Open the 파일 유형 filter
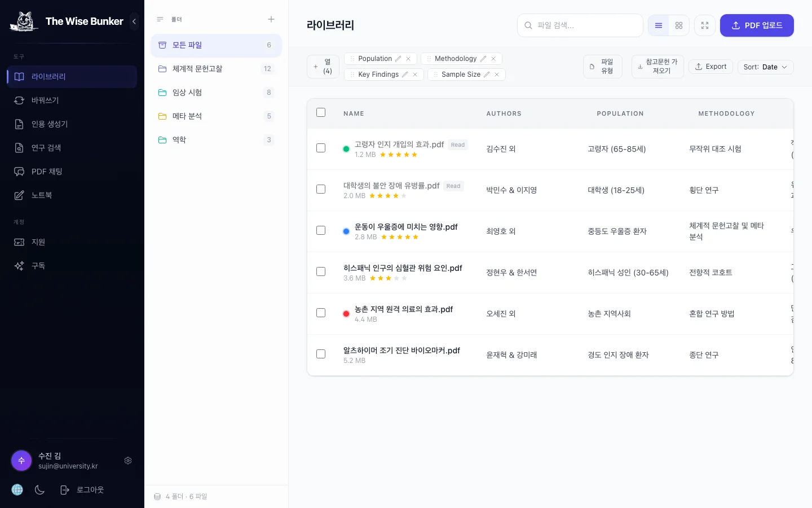This screenshot has width=812, height=508. [x=602, y=67]
